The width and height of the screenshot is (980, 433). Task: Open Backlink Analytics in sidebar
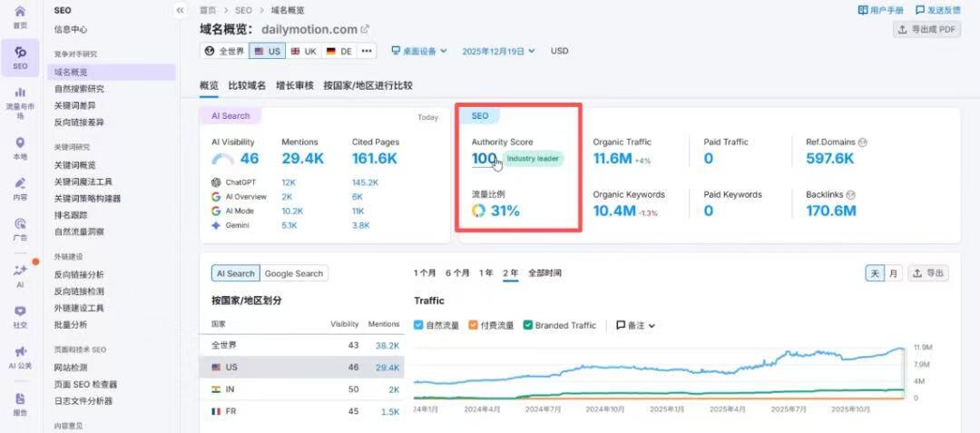pyautogui.click(x=79, y=274)
